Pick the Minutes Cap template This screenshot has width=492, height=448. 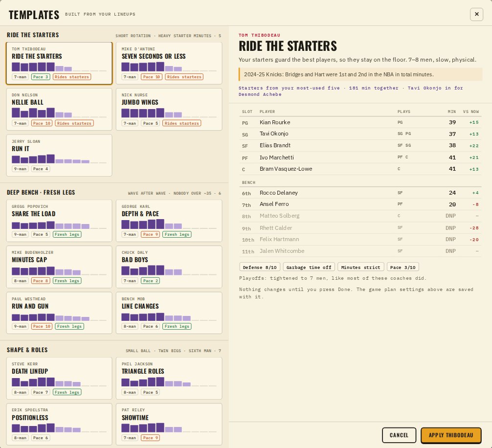pos(59,267)
